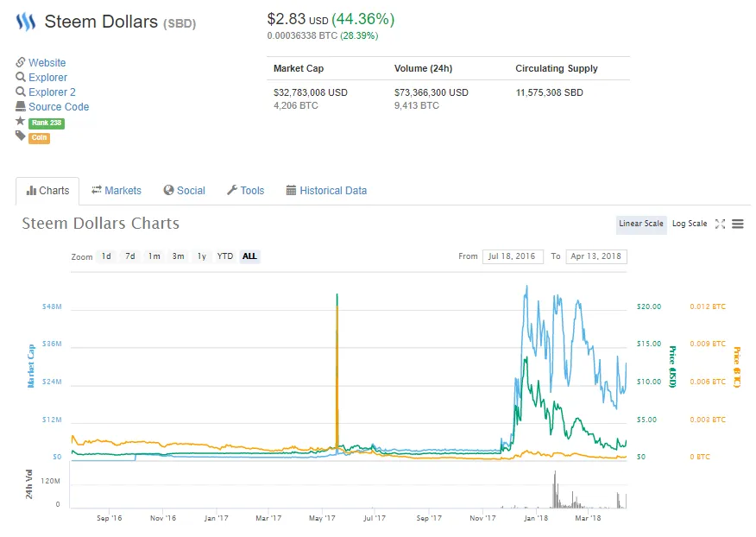Click the Sep '16 label on time axis

(109, 518)
